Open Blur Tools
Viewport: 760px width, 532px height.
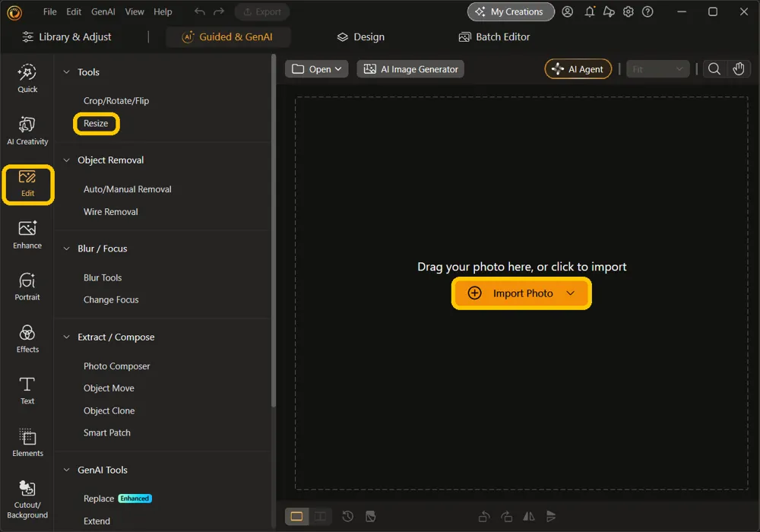[x=103, y=277]
